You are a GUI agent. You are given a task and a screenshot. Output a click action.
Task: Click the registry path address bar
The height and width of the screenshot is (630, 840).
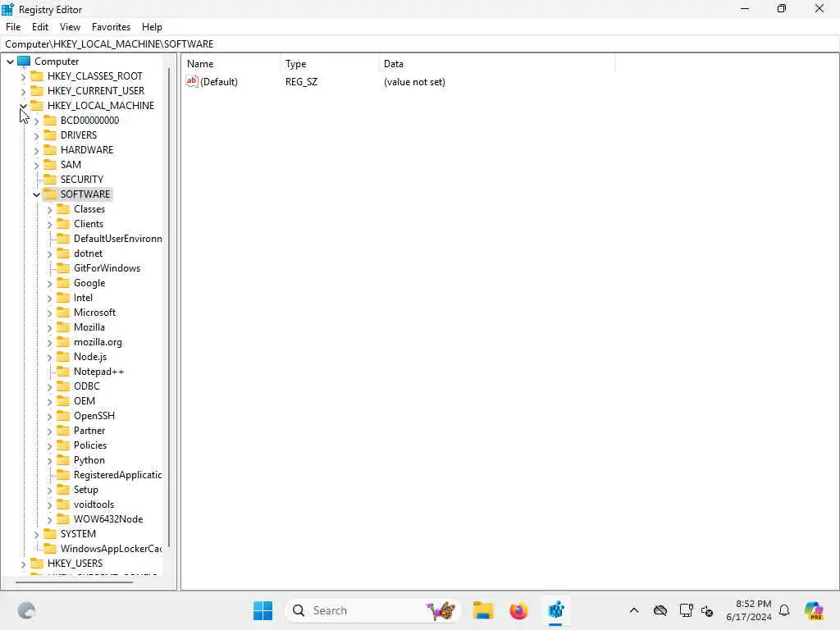[420, 44]
